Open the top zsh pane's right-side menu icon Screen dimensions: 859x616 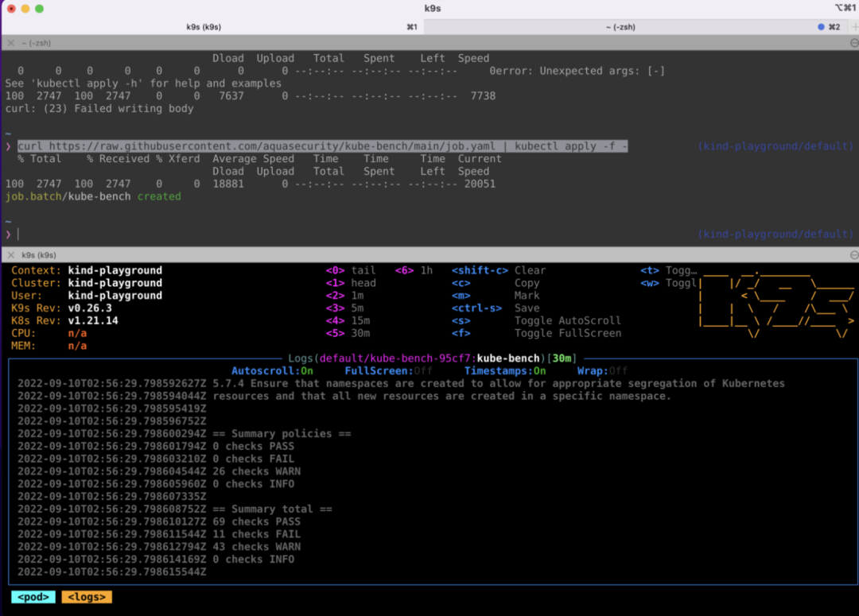point(853,43)
